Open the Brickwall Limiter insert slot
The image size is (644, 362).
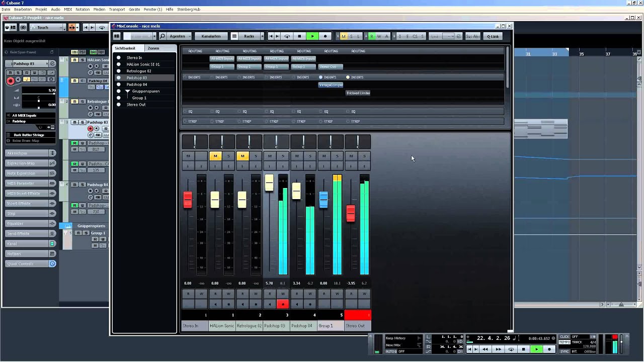[358, 93]
